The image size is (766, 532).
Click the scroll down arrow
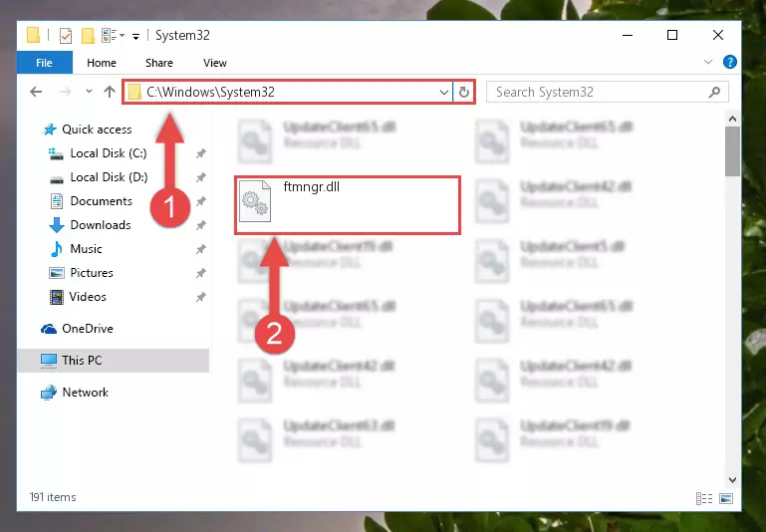click(732, 480)
